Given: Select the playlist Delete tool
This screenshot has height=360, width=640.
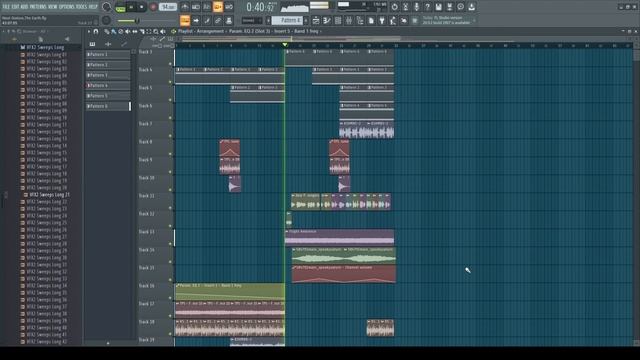Looking at the screenshot, I should (120, 31).
